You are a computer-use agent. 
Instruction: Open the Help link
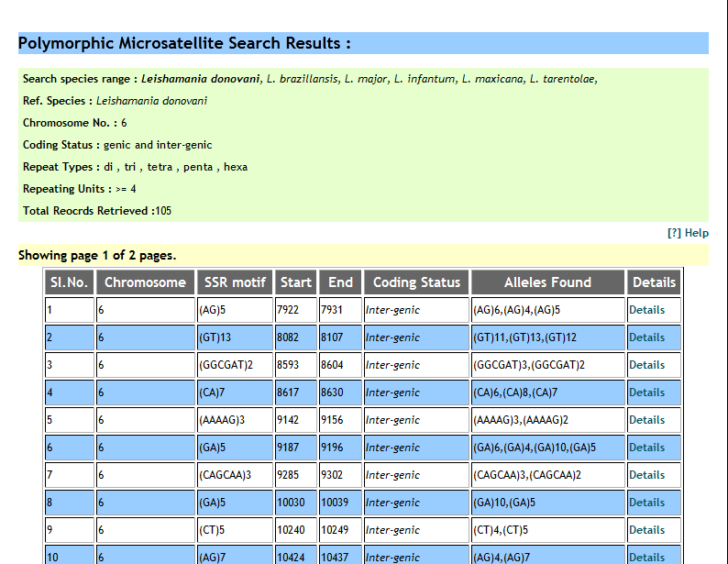(689, 233)
